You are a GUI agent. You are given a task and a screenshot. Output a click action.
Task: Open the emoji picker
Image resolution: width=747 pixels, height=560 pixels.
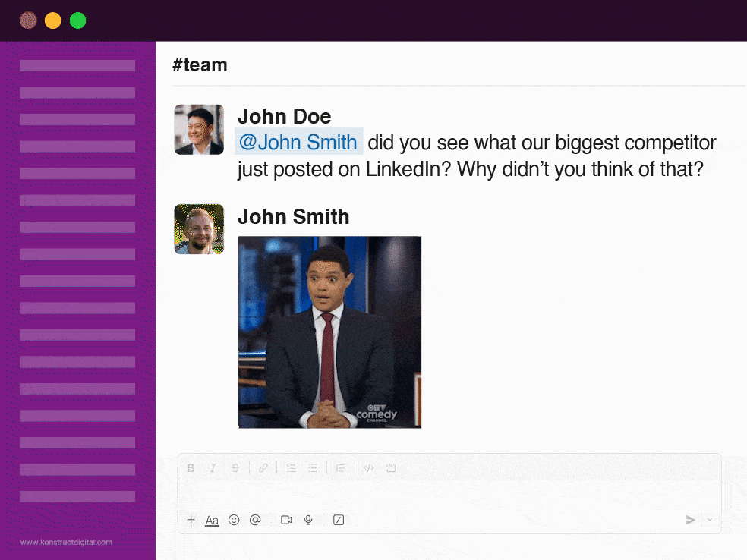point(234,520)
